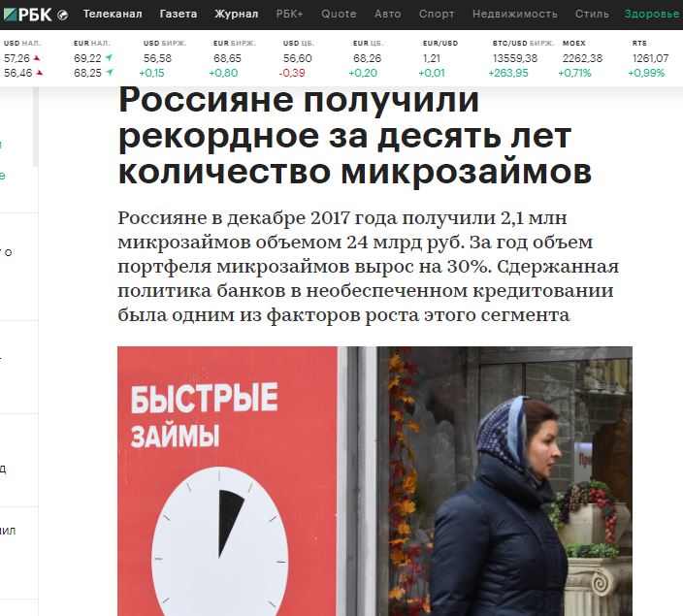Select the РБК+ link
683x616 pixels.
tap(289, 14)
